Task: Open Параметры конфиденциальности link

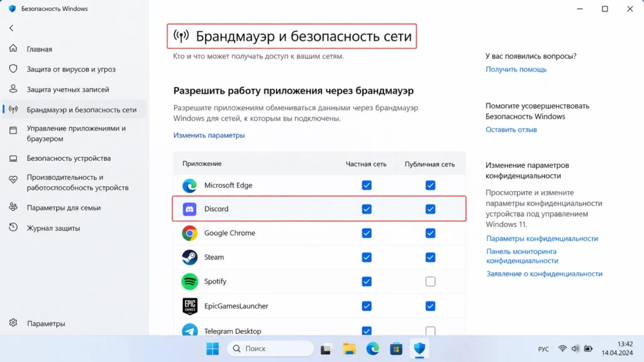Action: click(542, 238)
